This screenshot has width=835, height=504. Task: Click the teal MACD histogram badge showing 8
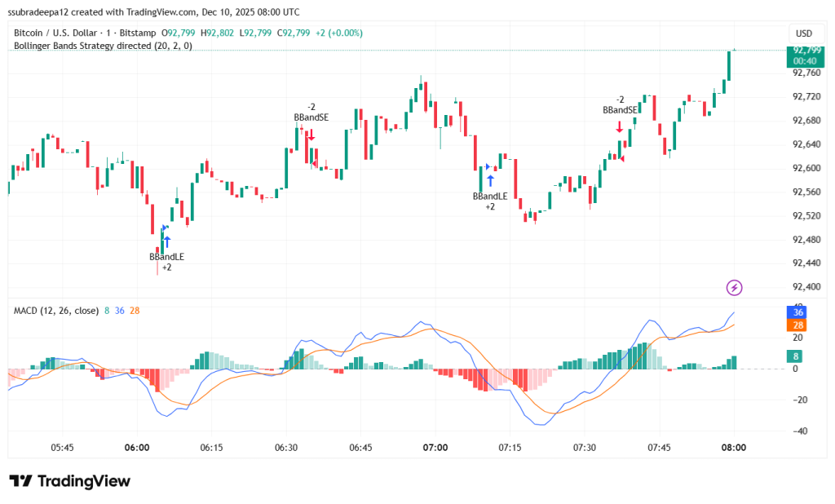tap(797, 356)
